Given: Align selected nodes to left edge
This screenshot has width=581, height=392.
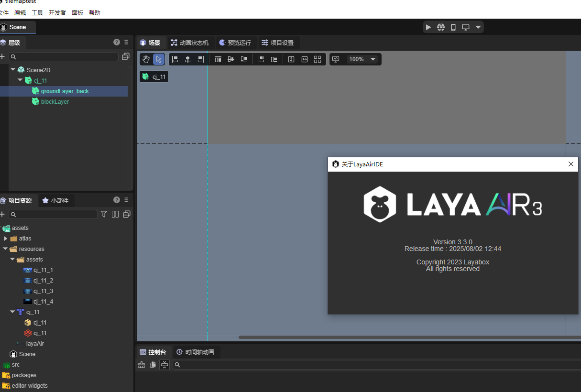Looking at the screenshot, I should tap(175, 59).
